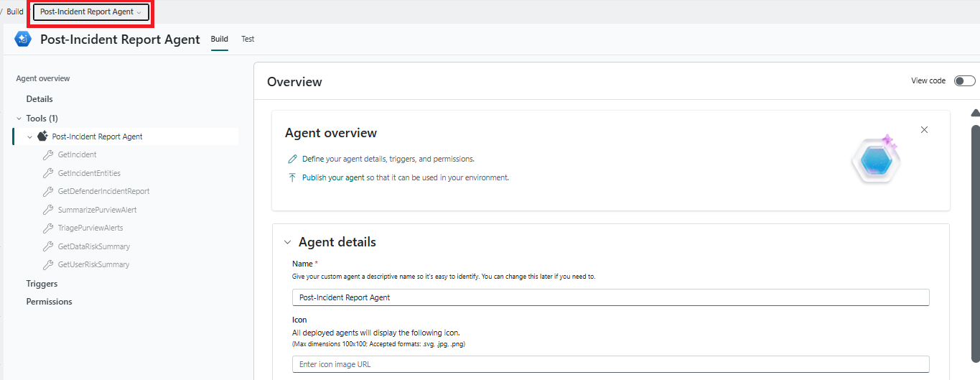Click the wrench icon for GetDataRiskSummary
980x380 pixels.
coord(48,246)
